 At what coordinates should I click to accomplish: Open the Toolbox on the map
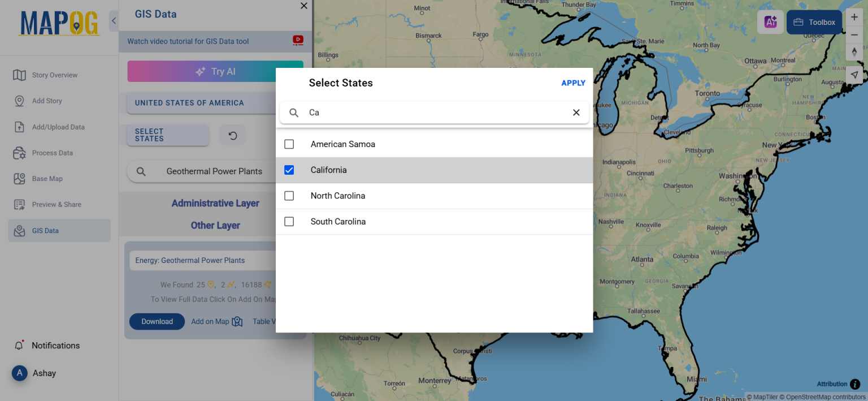(814, 21)
